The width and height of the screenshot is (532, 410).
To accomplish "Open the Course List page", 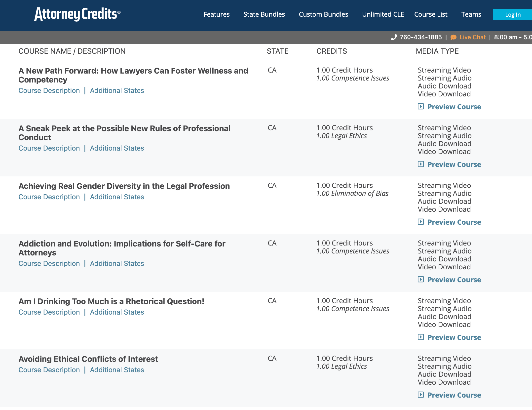I will 431,14.
